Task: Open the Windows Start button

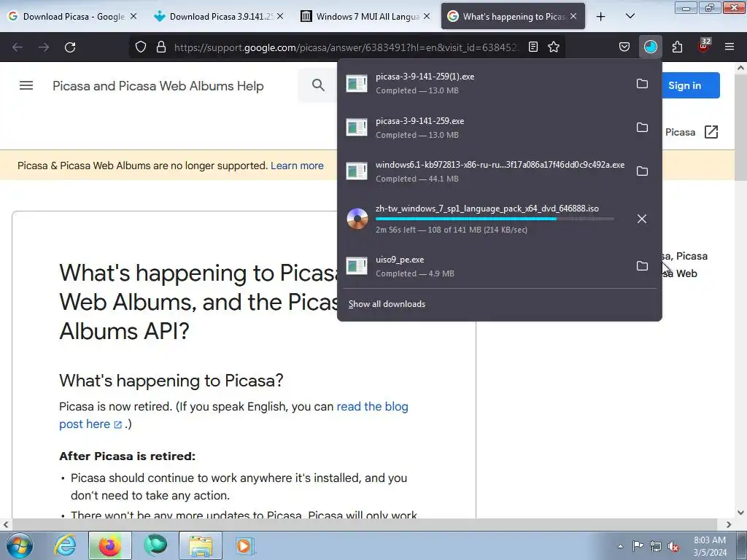Action: 20,545
